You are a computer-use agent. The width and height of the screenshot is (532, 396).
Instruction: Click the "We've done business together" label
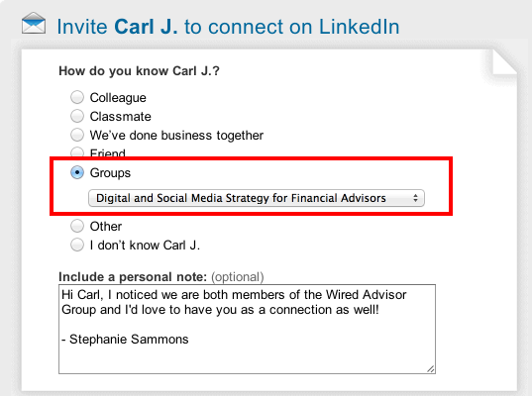176,136
